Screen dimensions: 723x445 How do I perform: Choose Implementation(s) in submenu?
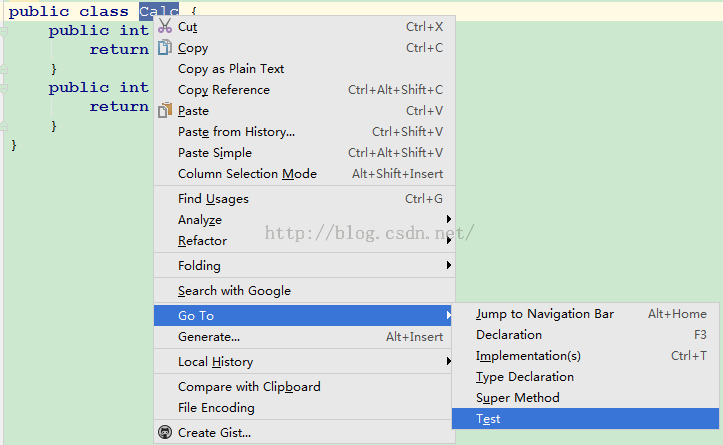(586, 356)
